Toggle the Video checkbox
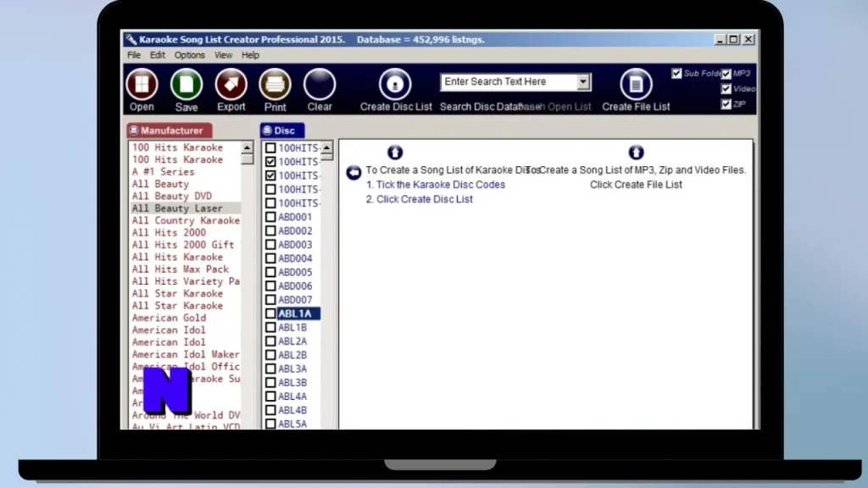 pyautogui.click(x=726, y=88)
